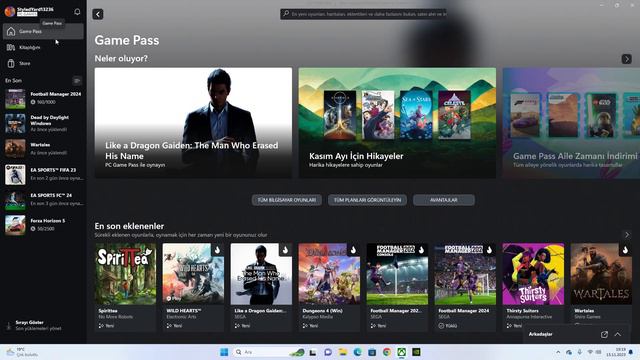Open Kitaplığım library in the sidebar
Viewport: 640px width, 360px height.
click(x=43, y=47)
